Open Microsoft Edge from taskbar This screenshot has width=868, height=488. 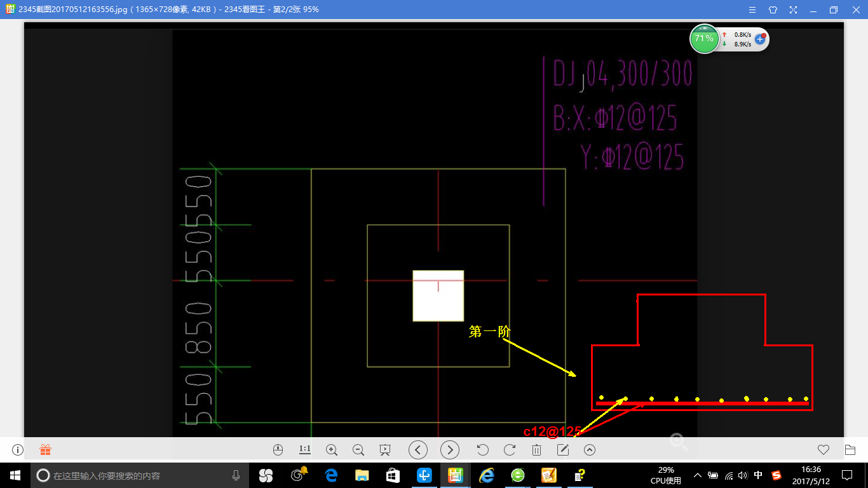point(331,475)
